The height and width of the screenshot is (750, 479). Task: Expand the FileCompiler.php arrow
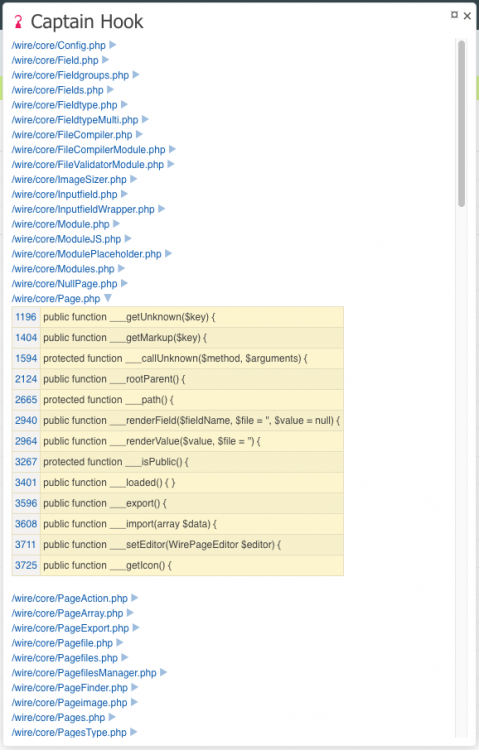pos(139,134)
